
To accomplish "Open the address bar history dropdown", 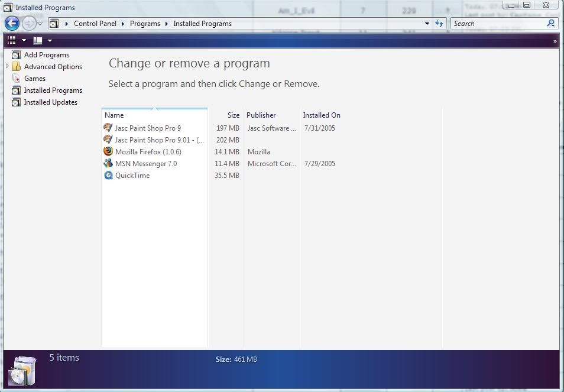I will 427,24.
